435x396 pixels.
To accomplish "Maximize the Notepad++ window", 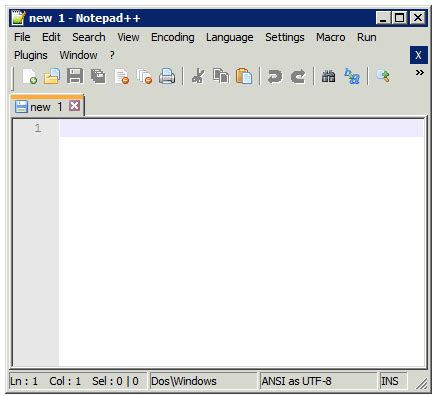I will [399, 18].
